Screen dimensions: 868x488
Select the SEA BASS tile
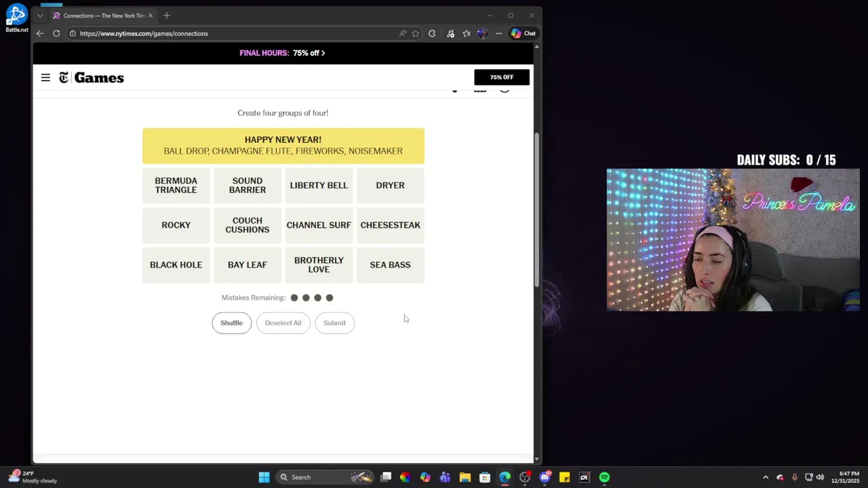pyautogui.click(x=391, y=265)
